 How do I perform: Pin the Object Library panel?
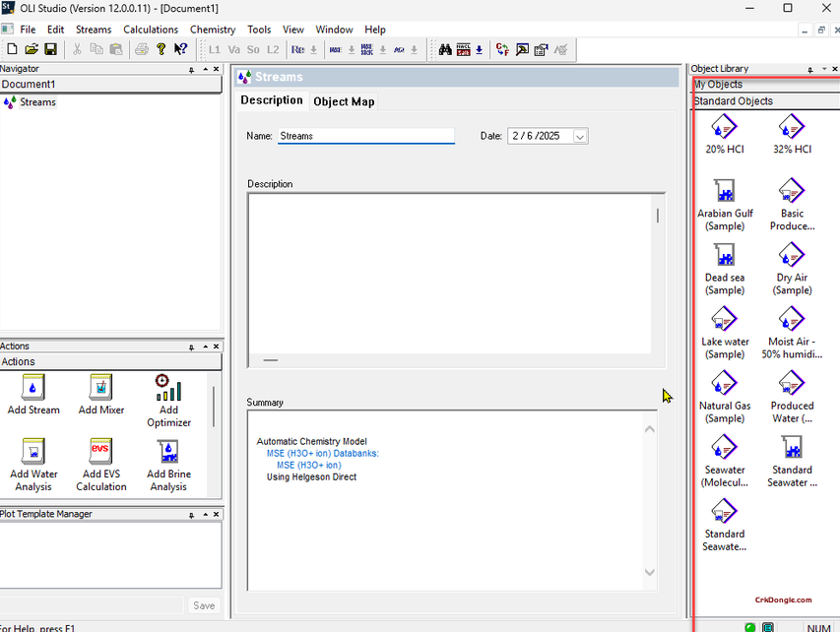coord(810,70)
